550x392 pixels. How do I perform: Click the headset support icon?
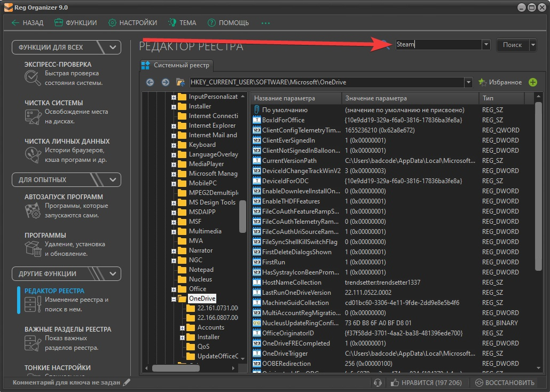378,382
